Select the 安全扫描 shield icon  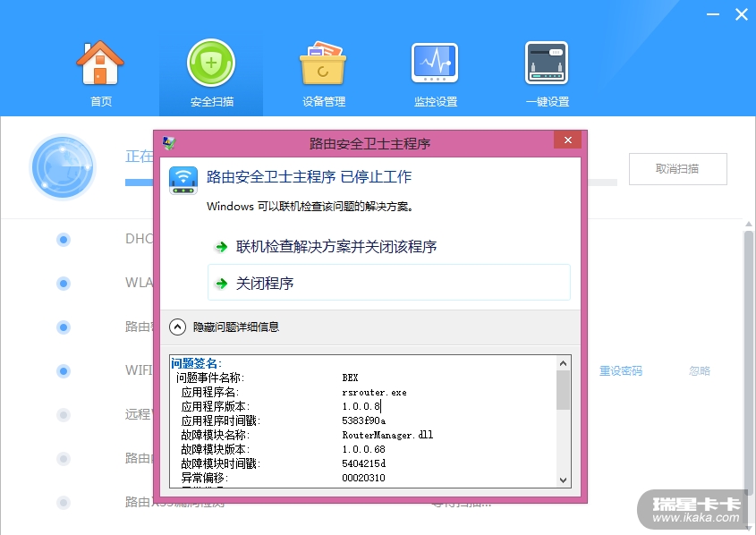tap(211, 63)
